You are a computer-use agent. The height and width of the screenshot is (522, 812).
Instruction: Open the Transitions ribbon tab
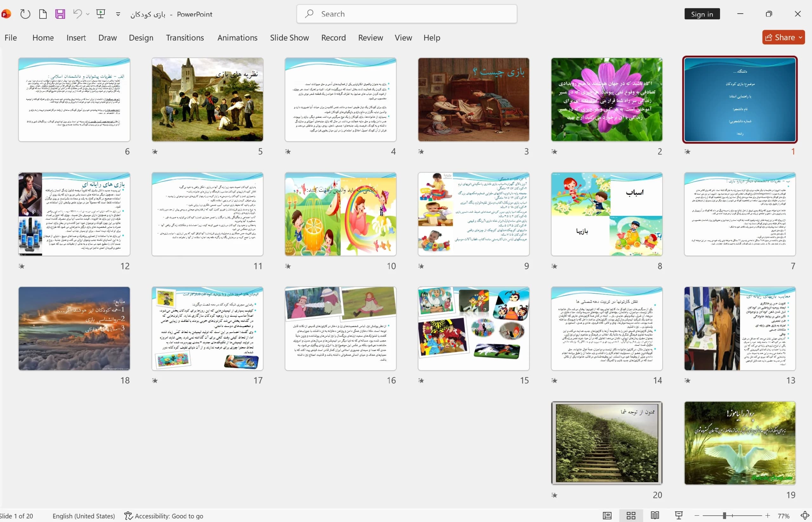(185, 38)
